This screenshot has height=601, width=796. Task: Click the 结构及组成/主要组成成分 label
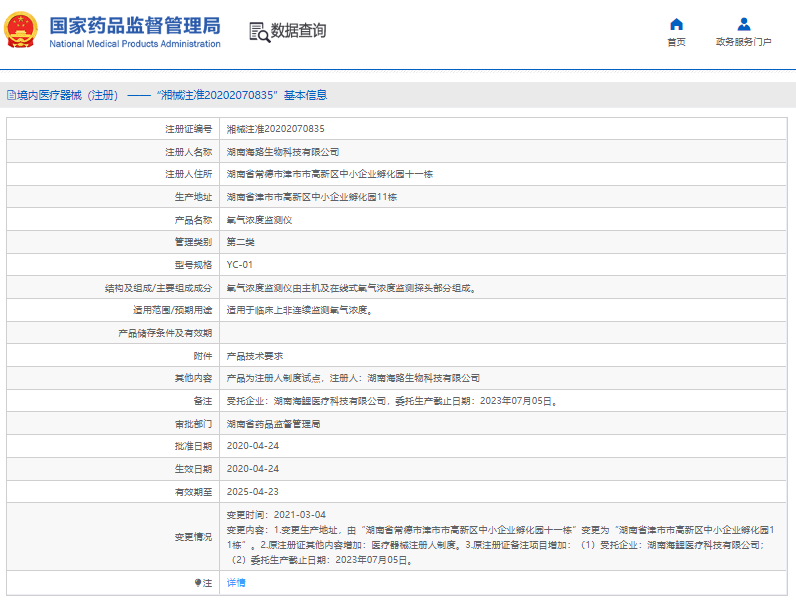point(158,288)
